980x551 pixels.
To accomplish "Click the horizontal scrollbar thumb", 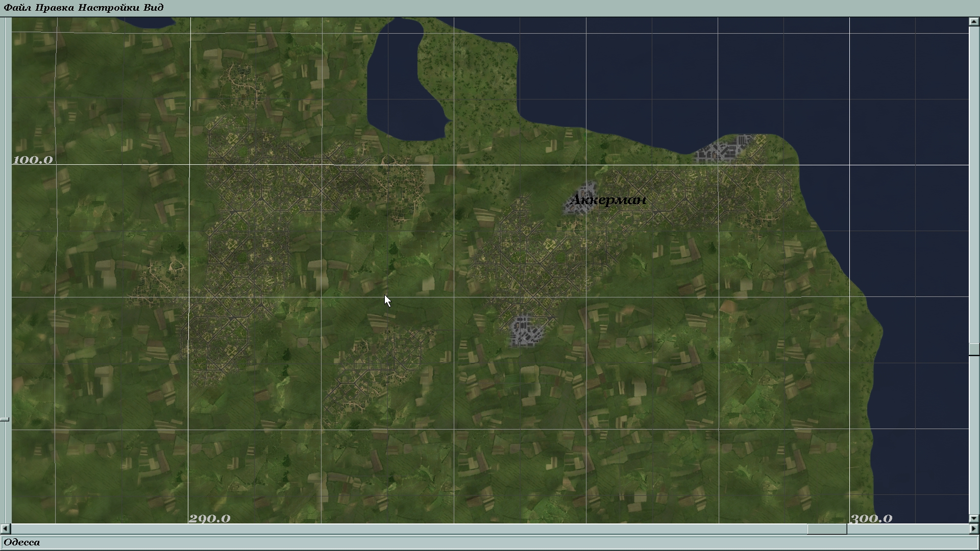I will [827, 529].
